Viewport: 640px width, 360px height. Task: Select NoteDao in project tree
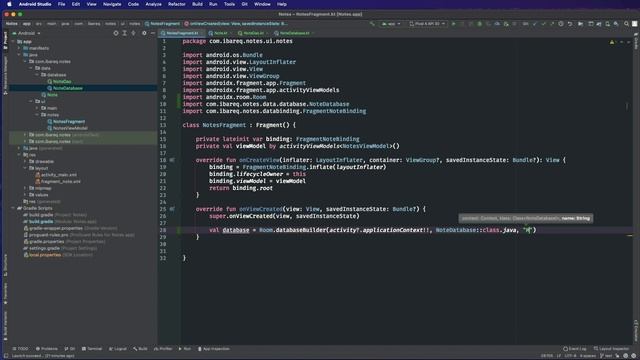point(62,82)
